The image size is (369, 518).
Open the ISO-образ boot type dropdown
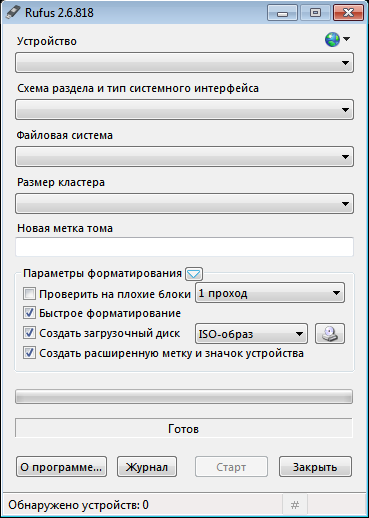(x=251, y=334)
